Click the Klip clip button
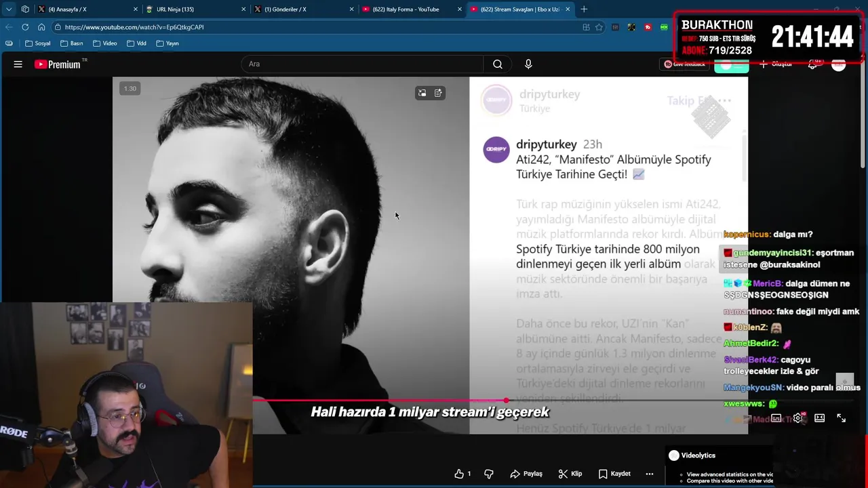 click(x=570, y=474)
